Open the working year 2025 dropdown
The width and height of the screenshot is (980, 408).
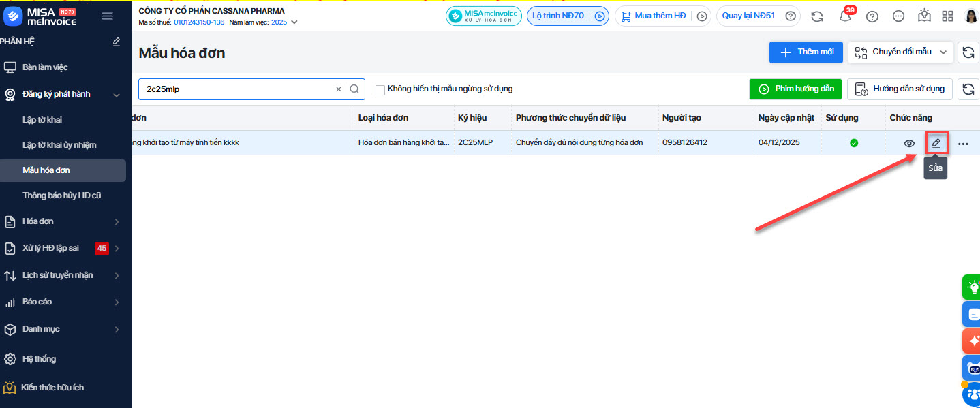[x=294, y=22]
